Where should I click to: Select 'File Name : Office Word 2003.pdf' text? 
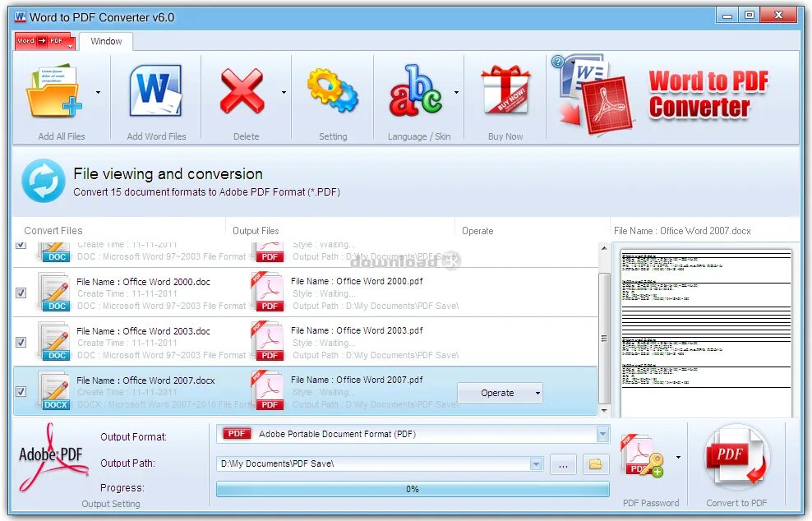[x=357, y=331]
